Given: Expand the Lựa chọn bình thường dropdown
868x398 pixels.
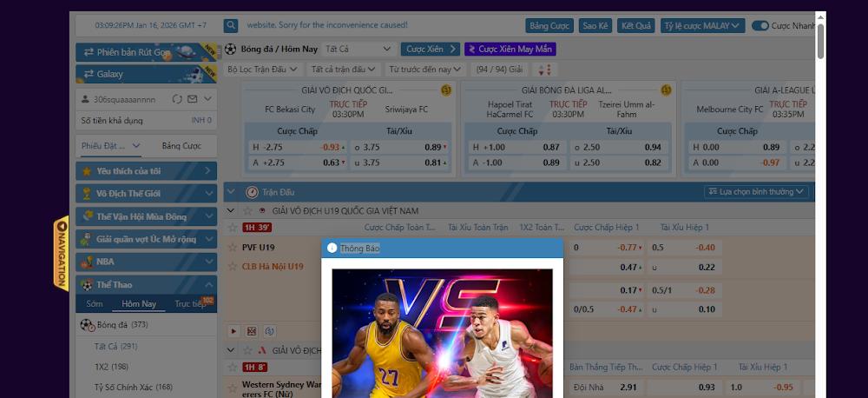Looking at the screenshot, I should 757,191.
